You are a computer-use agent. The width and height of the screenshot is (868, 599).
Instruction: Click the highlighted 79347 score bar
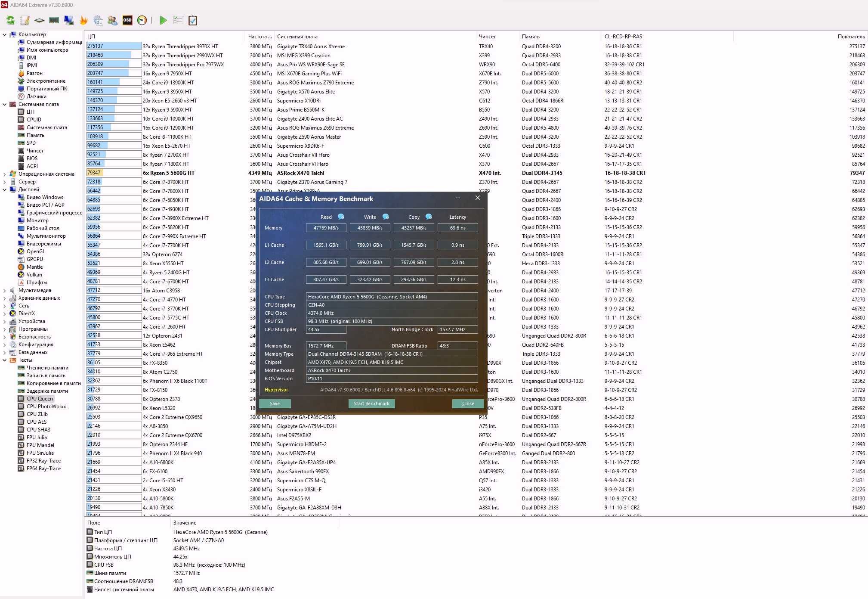pos(114,173)
